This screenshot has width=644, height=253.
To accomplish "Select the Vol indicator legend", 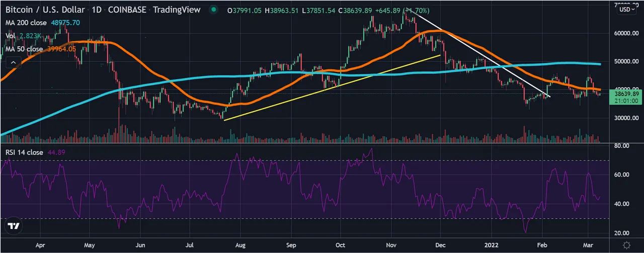I will [x=11, y=36].
